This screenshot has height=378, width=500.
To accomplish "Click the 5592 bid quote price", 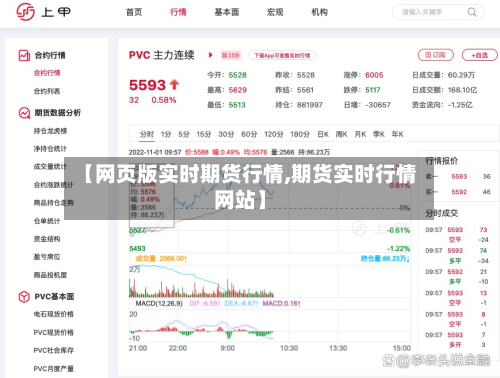I will tap(459, 192).
